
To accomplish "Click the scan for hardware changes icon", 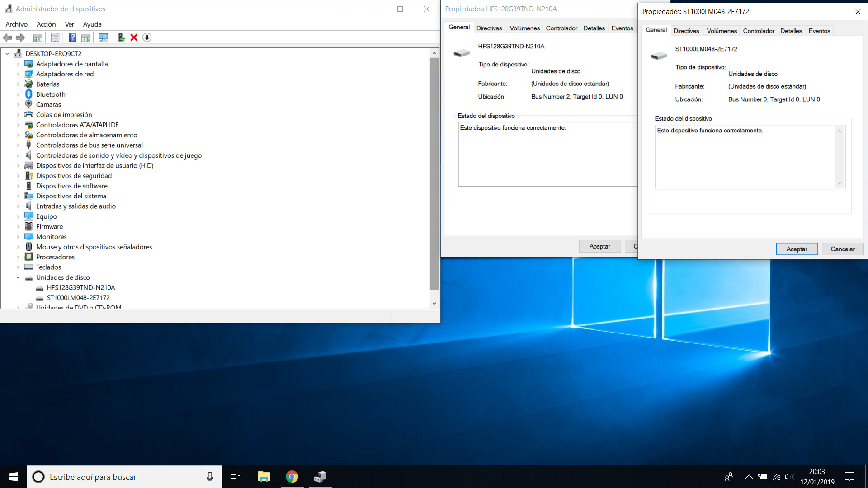I will [103, 38].
